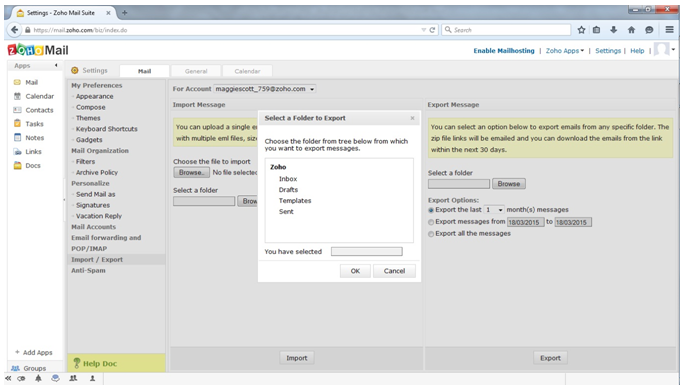Reload the page with refresh icon
The height and width of the screenshot is (388, 685).
click(x=432, y=30)
